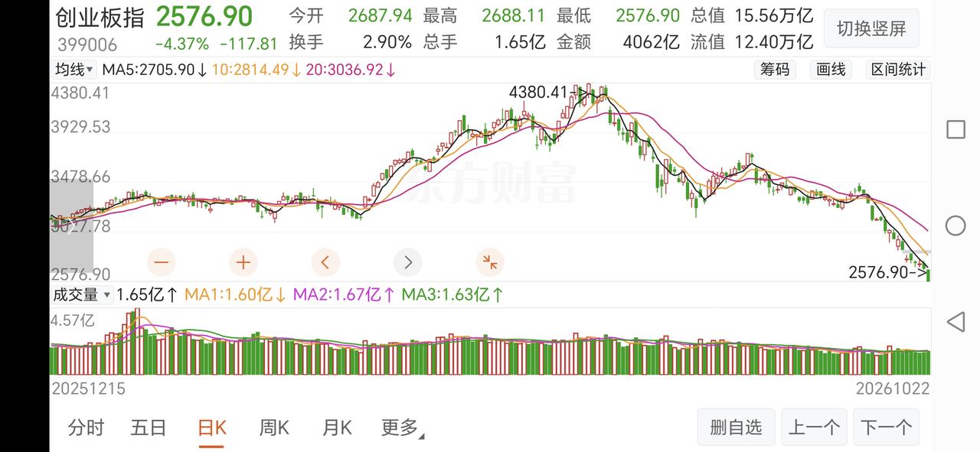Move chart right with gray arrow

408,262
